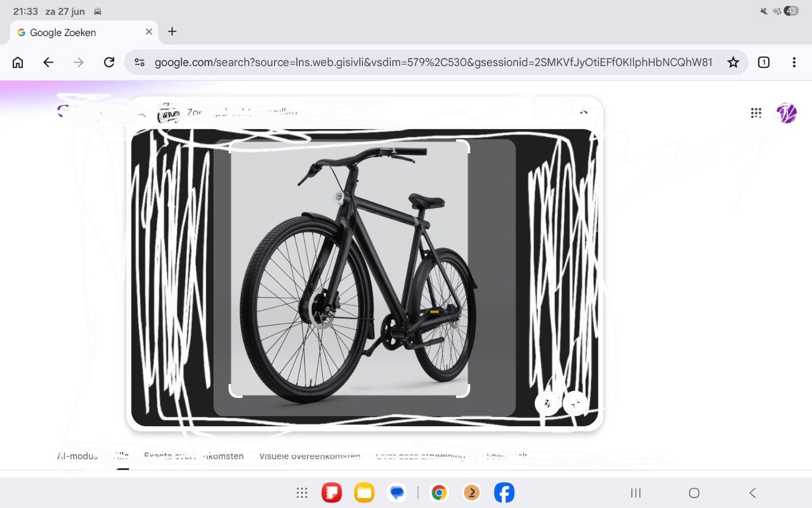
Task: Open Over deze afbeelding tab
Action: click(x=420, y=456)
